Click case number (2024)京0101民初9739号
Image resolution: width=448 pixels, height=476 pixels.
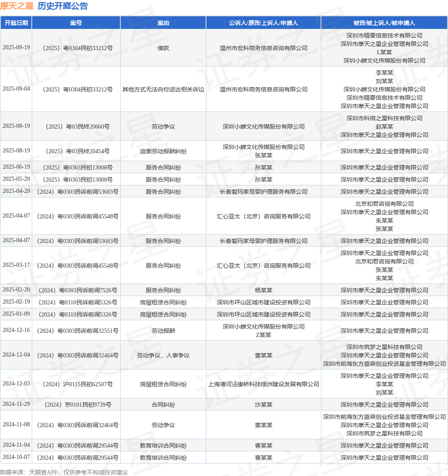78,405
